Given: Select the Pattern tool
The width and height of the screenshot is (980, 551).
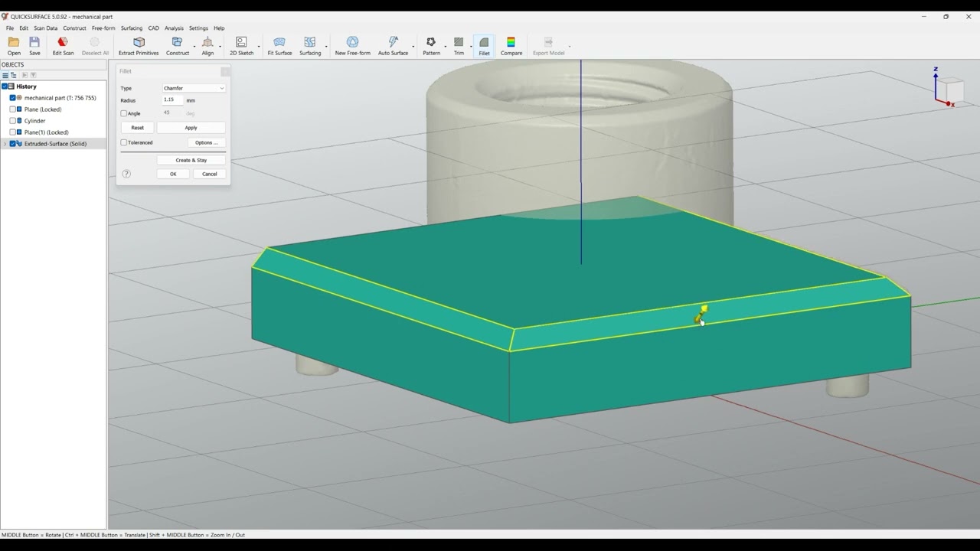Looking at the screenshot, I should (x=431, y=46).
